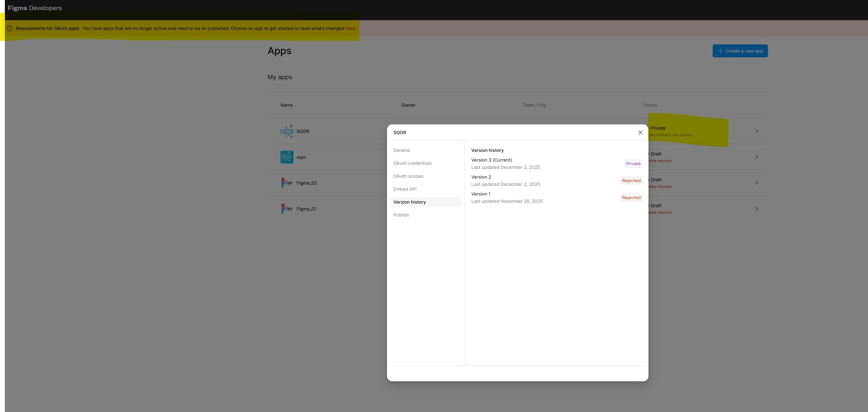Click the Team / Org column header
The image size is (868, 412).
click(534, 105)
